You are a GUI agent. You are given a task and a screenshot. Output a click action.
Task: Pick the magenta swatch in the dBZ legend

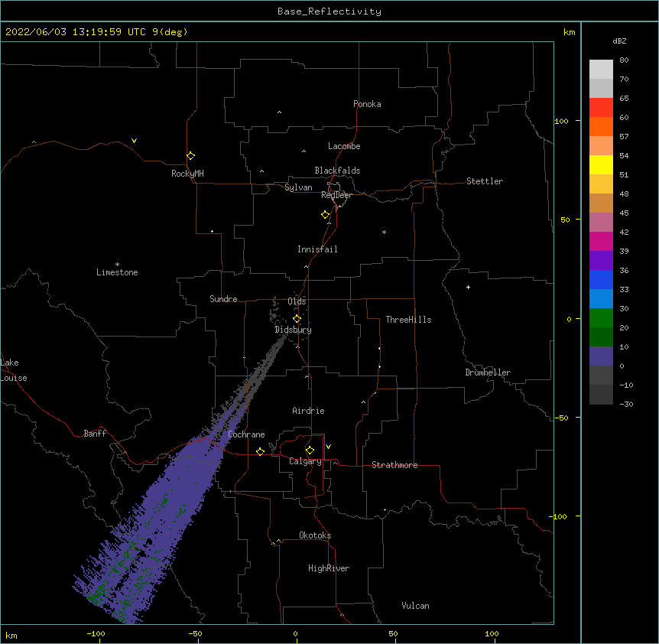coord(601,241)
